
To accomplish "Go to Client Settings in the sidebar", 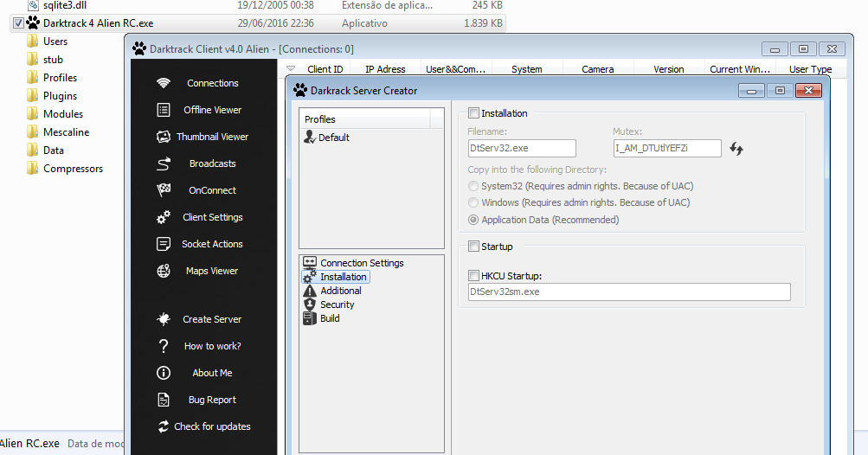I will tap(213, 217).
